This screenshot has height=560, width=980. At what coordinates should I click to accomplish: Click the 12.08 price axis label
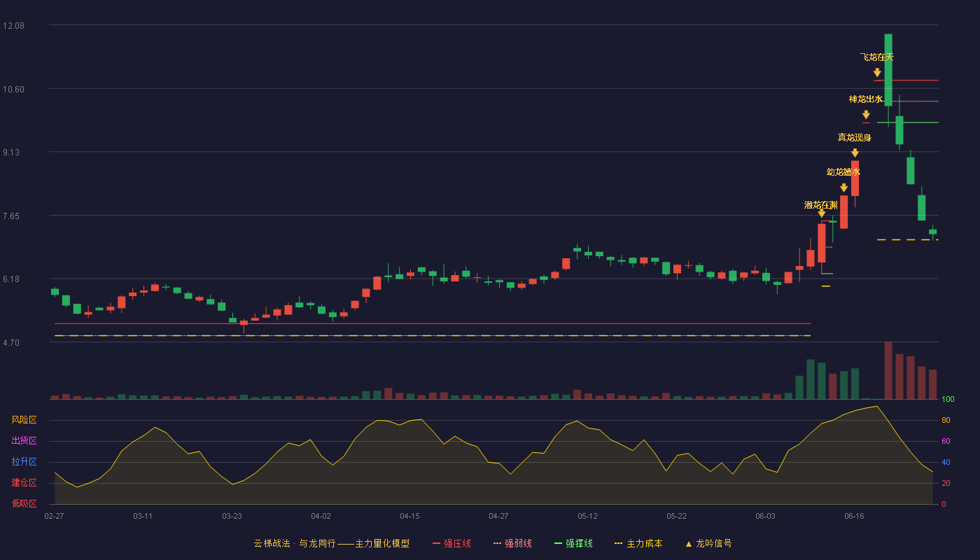tap(14, 26)
